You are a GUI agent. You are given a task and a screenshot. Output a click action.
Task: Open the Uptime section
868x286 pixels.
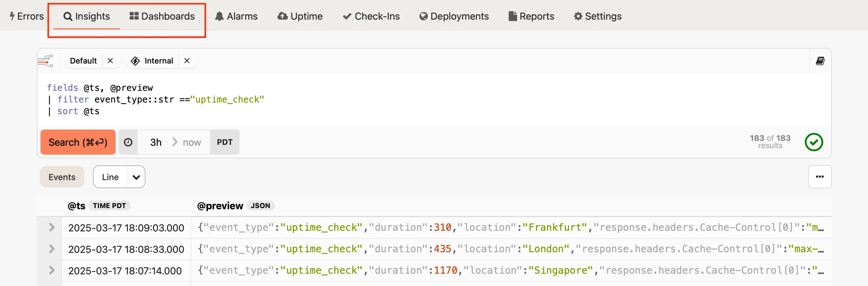pyautogui.click(x=300, y=16)
